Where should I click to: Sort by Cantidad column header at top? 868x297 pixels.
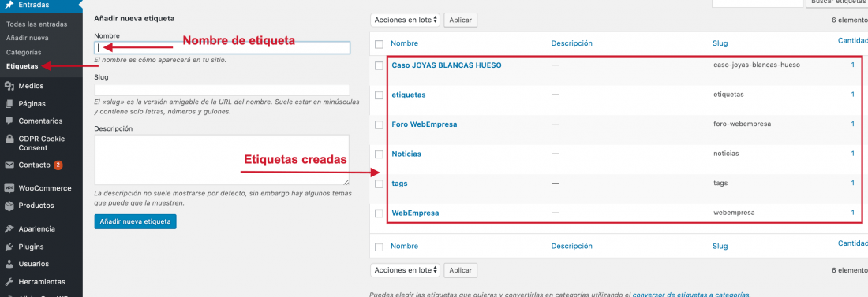852,40
